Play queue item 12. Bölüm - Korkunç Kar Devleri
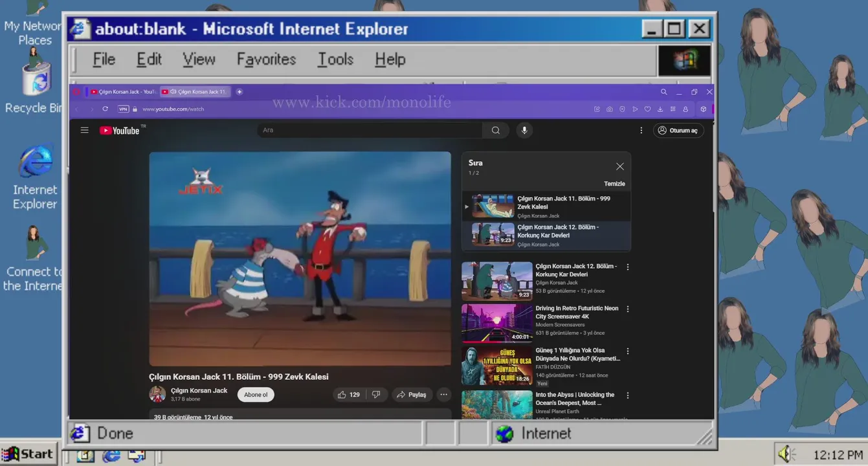This screenshot has width=868, height=466. tap(546, 236)
